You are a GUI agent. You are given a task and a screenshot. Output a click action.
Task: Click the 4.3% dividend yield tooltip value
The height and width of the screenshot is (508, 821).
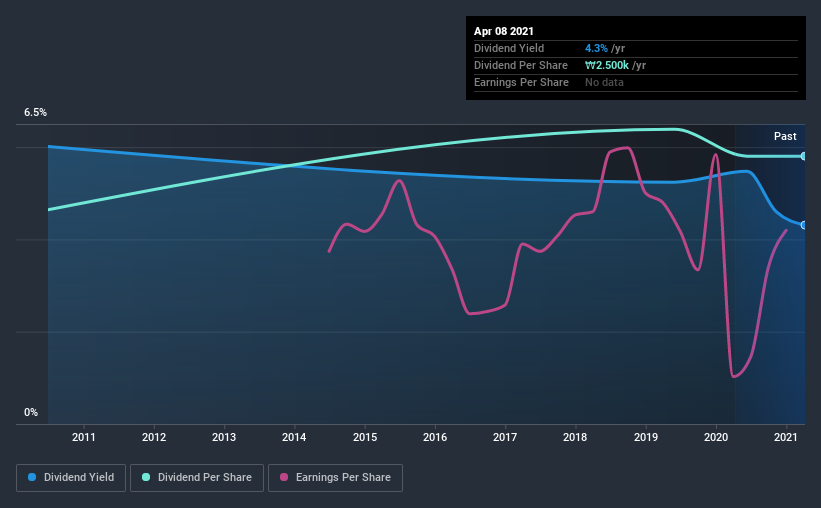[597, 48]
